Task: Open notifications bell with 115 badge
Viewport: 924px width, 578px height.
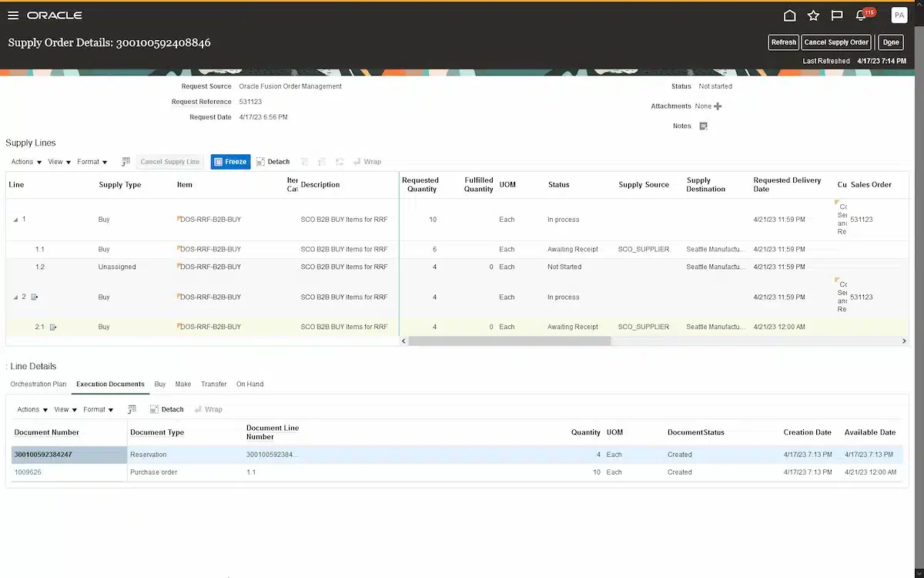Action: click(863, 15)
